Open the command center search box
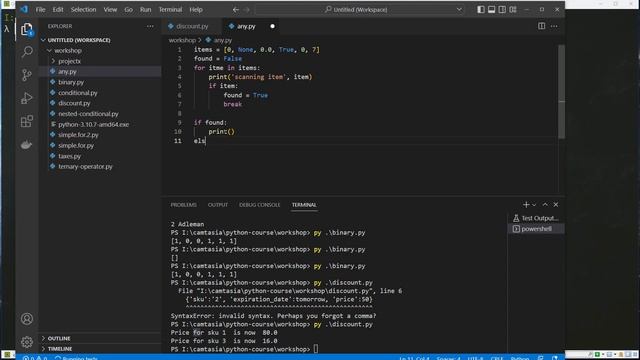Screen dimensions: 640x360 [360, 9]
